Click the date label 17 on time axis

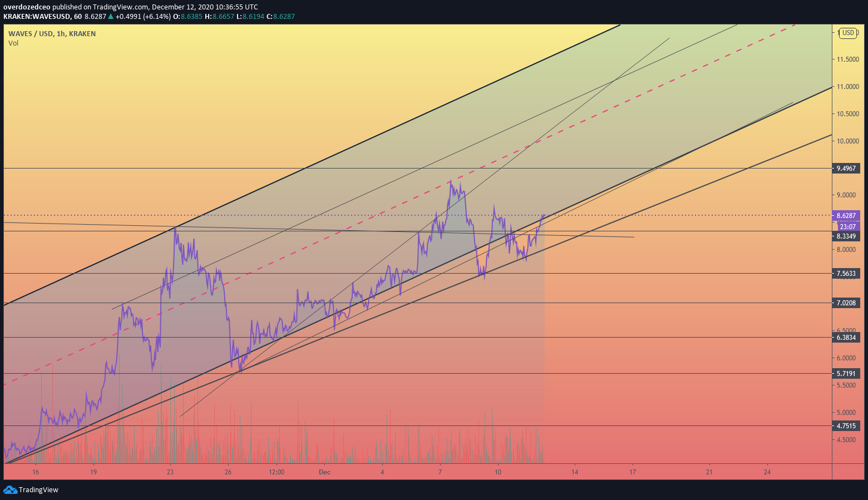click(633, 472)
